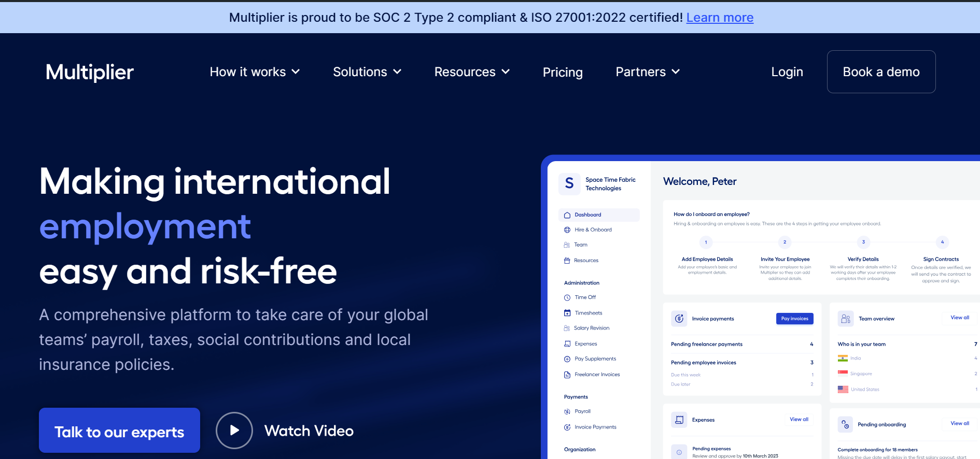
Task: Click the Singapore flag icon
Action: (x=843, y=374)
